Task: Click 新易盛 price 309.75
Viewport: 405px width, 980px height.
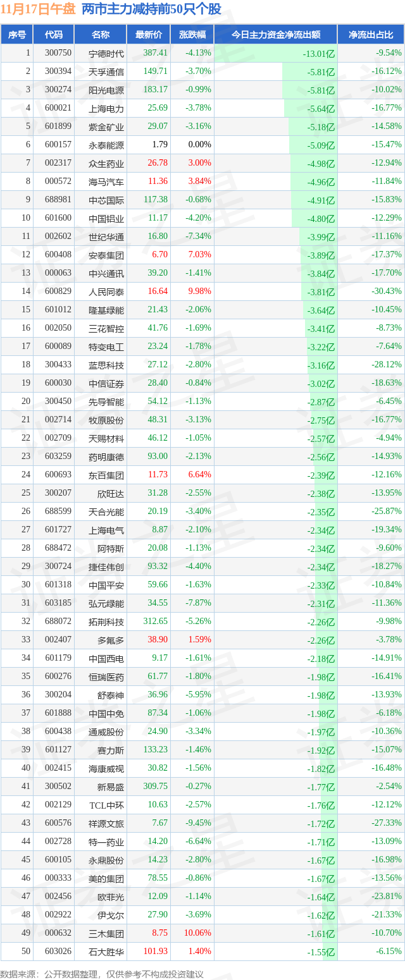Action: pos(155,787)
